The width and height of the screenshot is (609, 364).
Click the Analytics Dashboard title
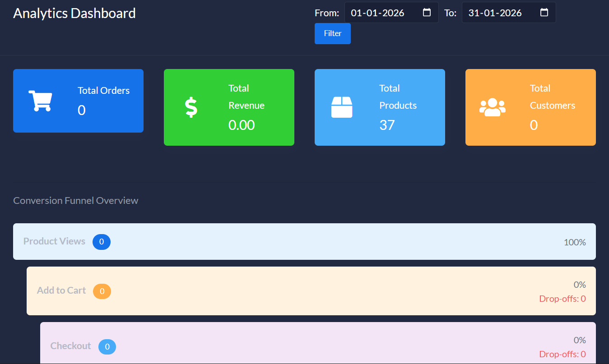click(74, 13)
